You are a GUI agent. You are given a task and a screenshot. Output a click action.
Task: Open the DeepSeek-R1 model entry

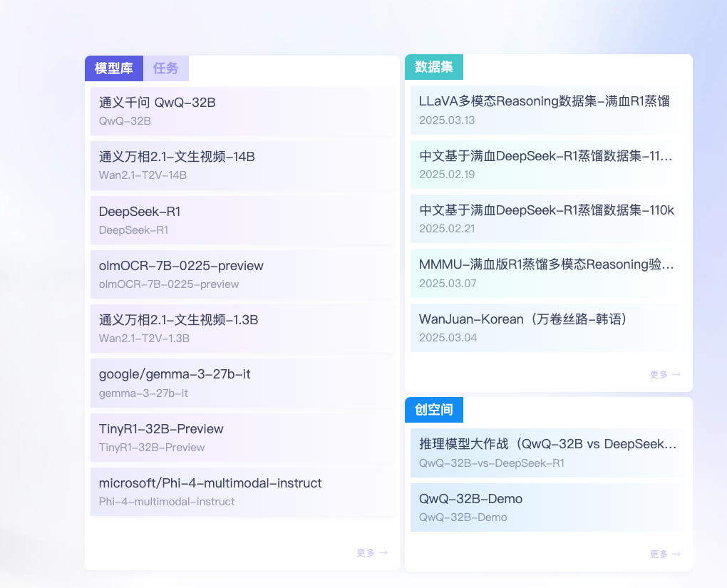click(242, 220)
